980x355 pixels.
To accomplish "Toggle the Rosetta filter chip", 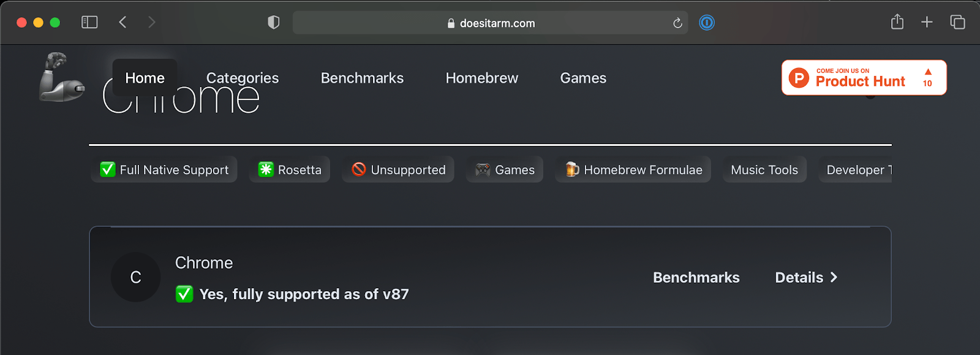I will coord(290,170).
